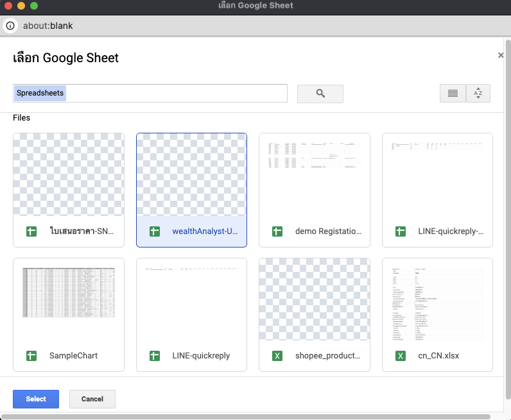The width and height of the screenshot is (511, 420).
Task: Select the LINE-quickreply-… truncated file thumbnail
Action: pyautogui.click(x=437, y=174)
